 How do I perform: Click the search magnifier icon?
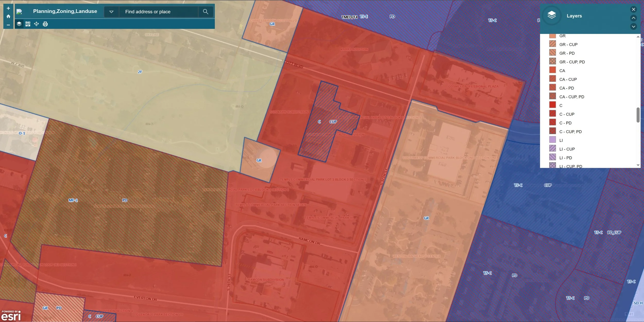(206, 12)
